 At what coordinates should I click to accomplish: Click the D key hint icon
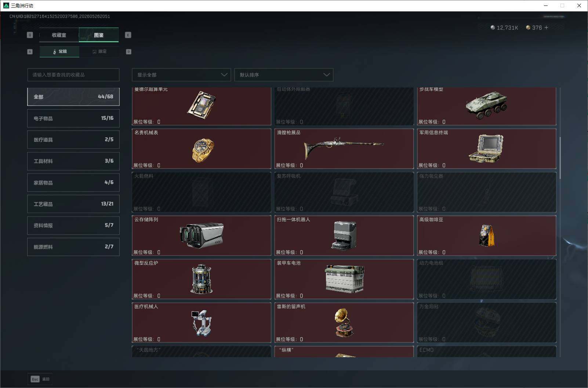128,52
